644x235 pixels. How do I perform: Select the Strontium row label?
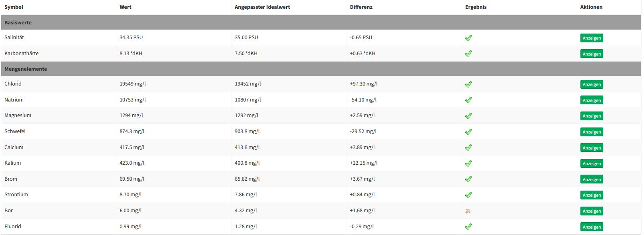16,195
